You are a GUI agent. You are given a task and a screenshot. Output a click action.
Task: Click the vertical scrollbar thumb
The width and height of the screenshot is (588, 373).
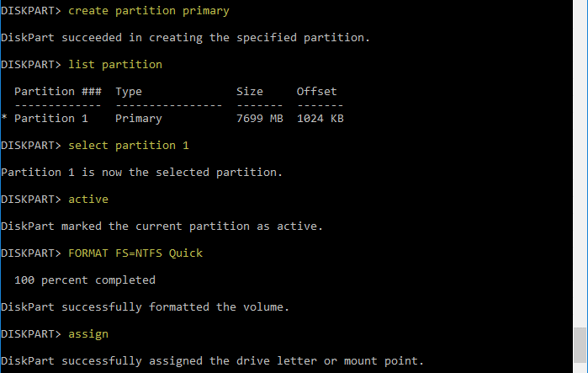[x=580, y=345]
